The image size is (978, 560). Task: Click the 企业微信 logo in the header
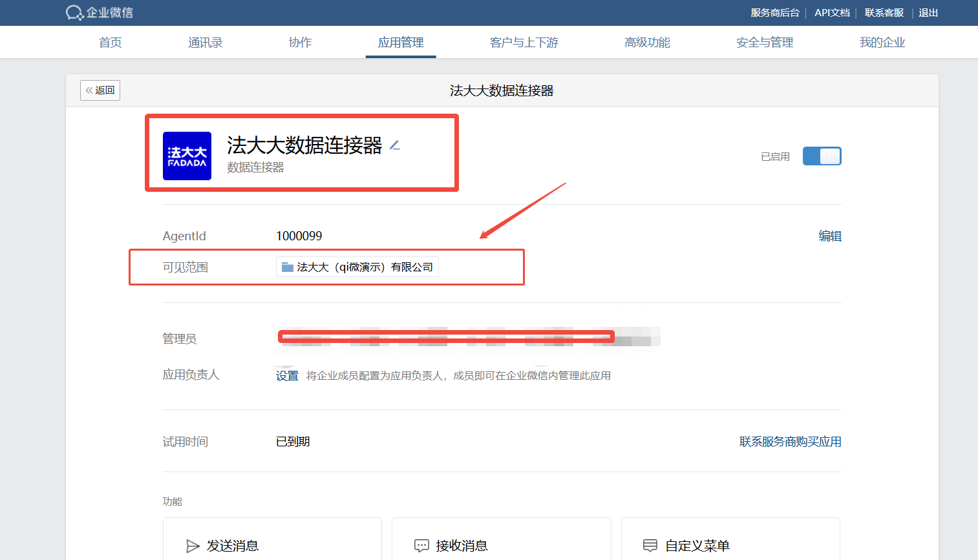point(100,12)
